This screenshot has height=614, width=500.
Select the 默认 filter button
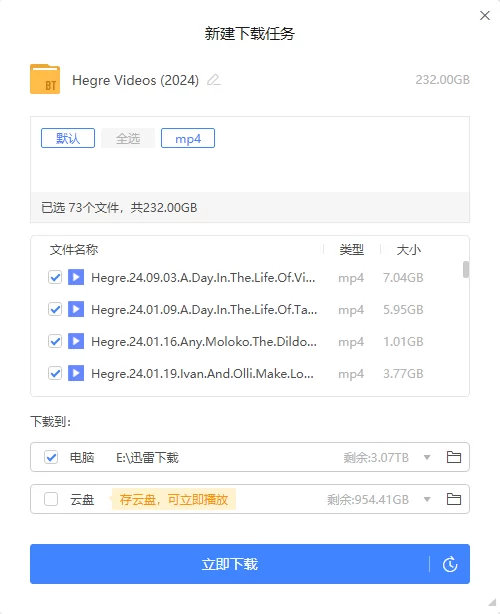[x=68, y=138]
